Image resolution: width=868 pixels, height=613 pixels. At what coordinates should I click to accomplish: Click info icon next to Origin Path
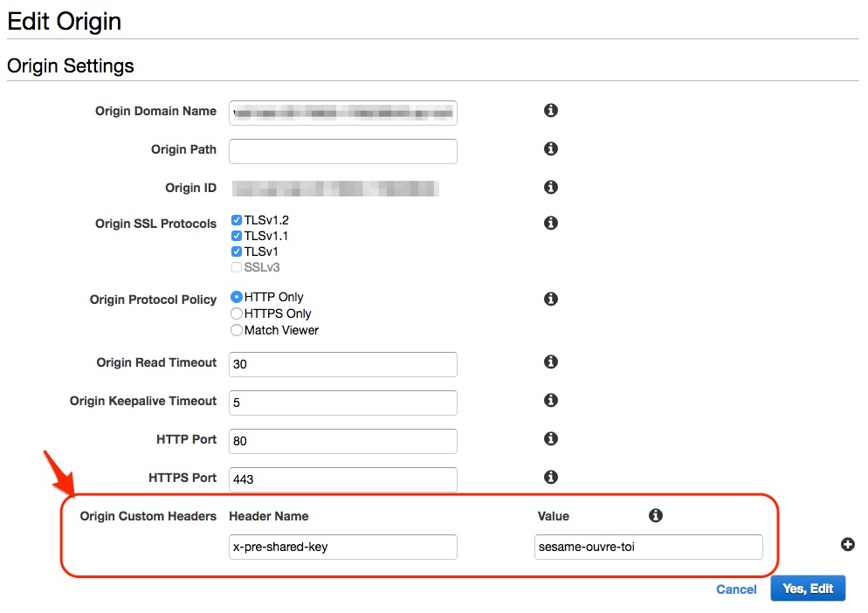[x=551, y=149]
